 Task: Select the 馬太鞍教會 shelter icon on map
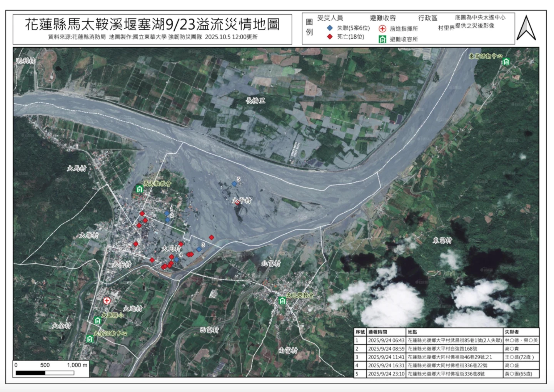[x=139, y=189]
